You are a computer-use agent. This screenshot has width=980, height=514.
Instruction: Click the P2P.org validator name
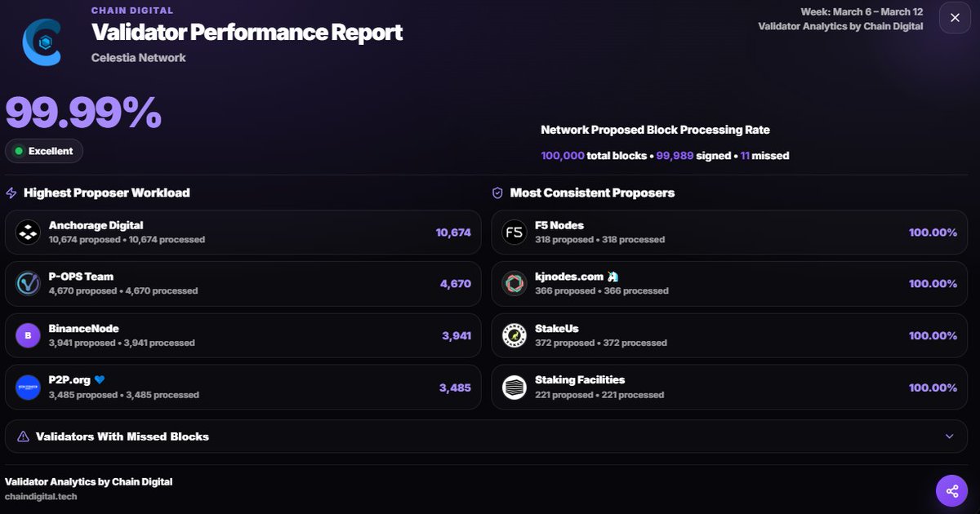pyautogui.click(x=69, y=380)
